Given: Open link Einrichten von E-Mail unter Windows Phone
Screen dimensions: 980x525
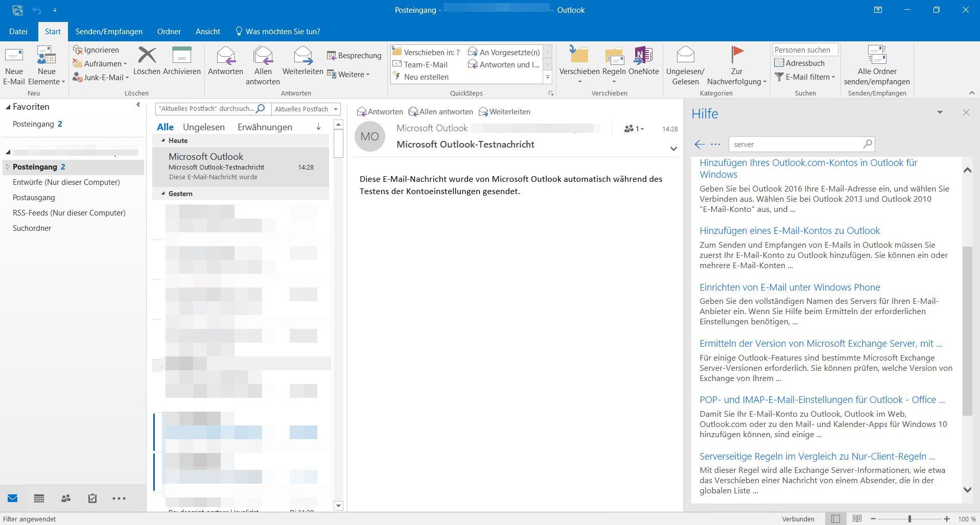Looking at the screenshot, I should (789, 288).
